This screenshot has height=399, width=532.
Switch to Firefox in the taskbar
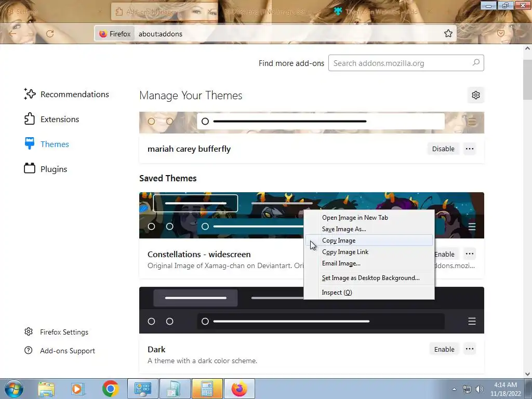(239, 389)
